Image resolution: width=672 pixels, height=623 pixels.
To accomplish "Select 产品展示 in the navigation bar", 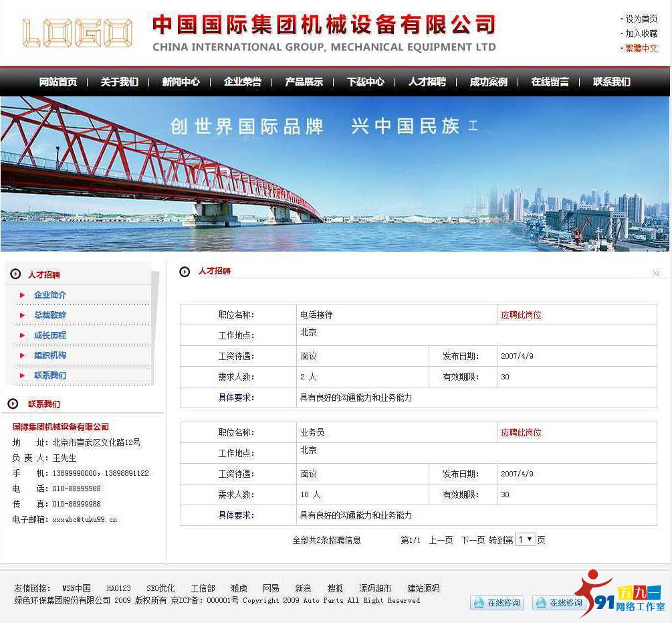I will 303,82.
